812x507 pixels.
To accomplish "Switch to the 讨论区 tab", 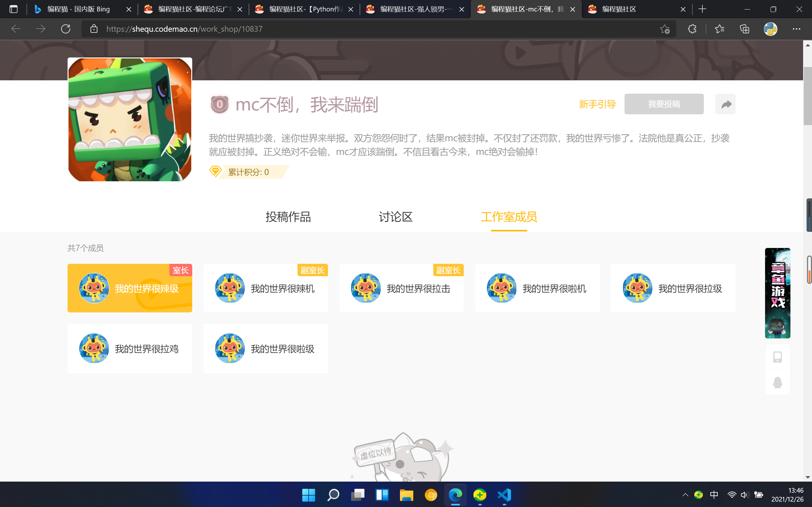I will point(396,217).
